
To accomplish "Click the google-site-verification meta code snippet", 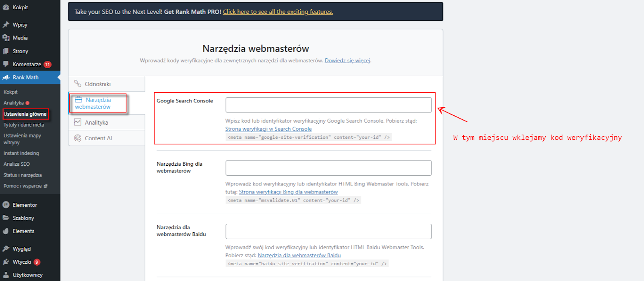I will (309, 137).
